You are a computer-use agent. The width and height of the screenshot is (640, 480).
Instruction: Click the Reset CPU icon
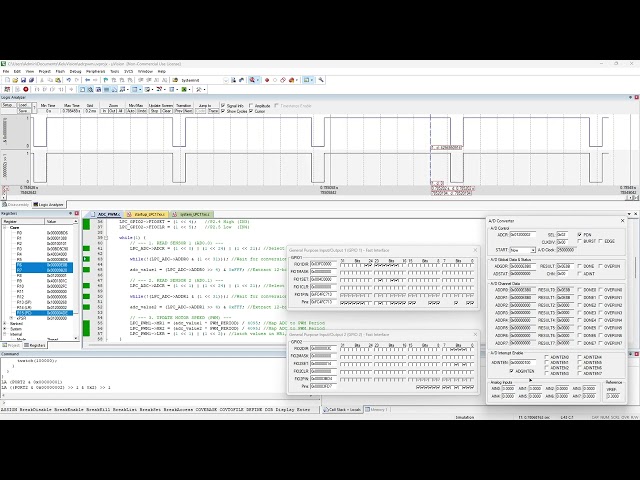[x=7, y=89]
